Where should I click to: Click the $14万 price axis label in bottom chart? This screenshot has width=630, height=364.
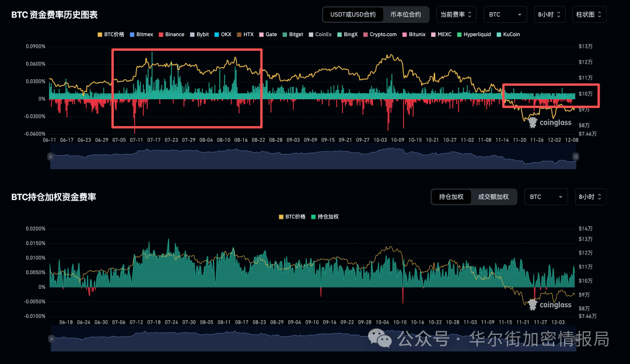pyautogui.click(x=586, y=229)
